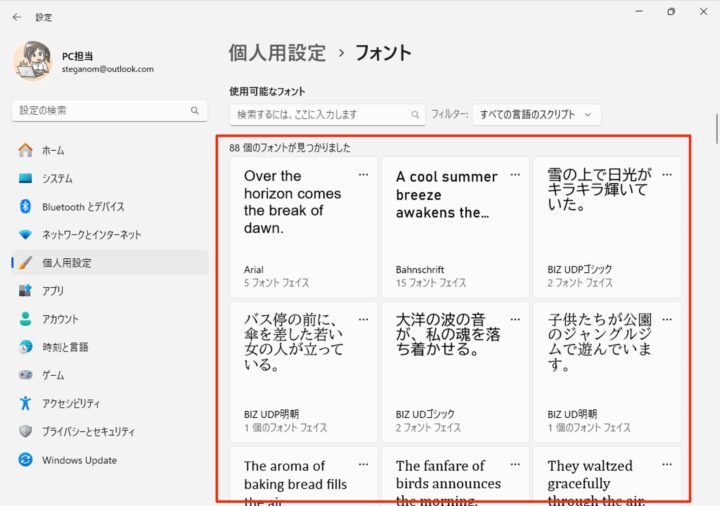This screenshot has width=720, height=506.
Task: Select ゲーム in sidebar
Action: 110,375
